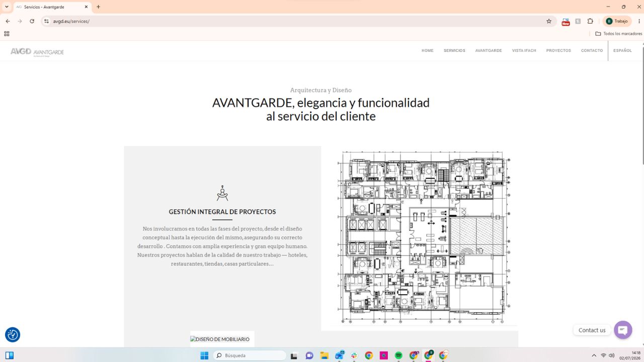Open the Teams chat taskbar icon
Image resolution: width=644 pixels, height=362 pixels.
[x=309, y=355]
